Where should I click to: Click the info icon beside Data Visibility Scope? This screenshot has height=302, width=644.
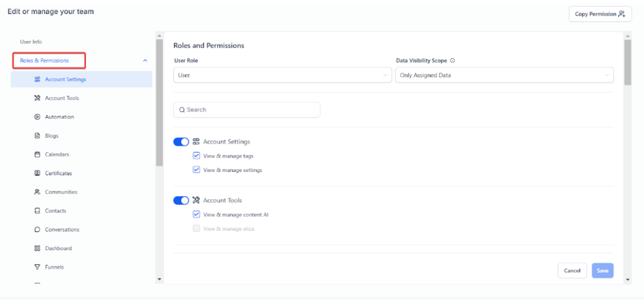tap(453, 61)
